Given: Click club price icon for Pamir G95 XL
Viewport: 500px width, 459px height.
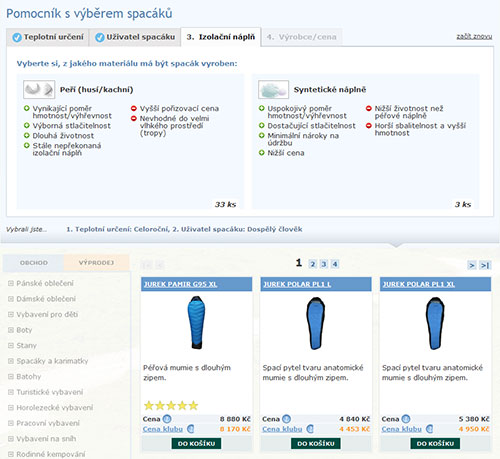Looking at the screenshot, I should click(x=191, y=429).
